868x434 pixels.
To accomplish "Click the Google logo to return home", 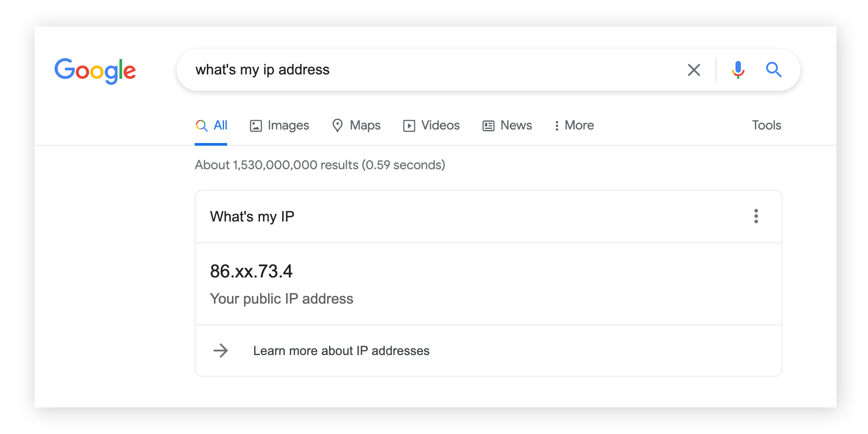I will tap(95, 70).
